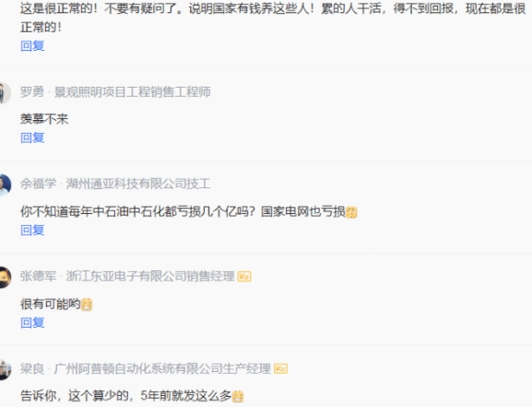
Task: Click the VIP badge beside 张德军's title
Action: pyautogui.click(x=244, y=277)
